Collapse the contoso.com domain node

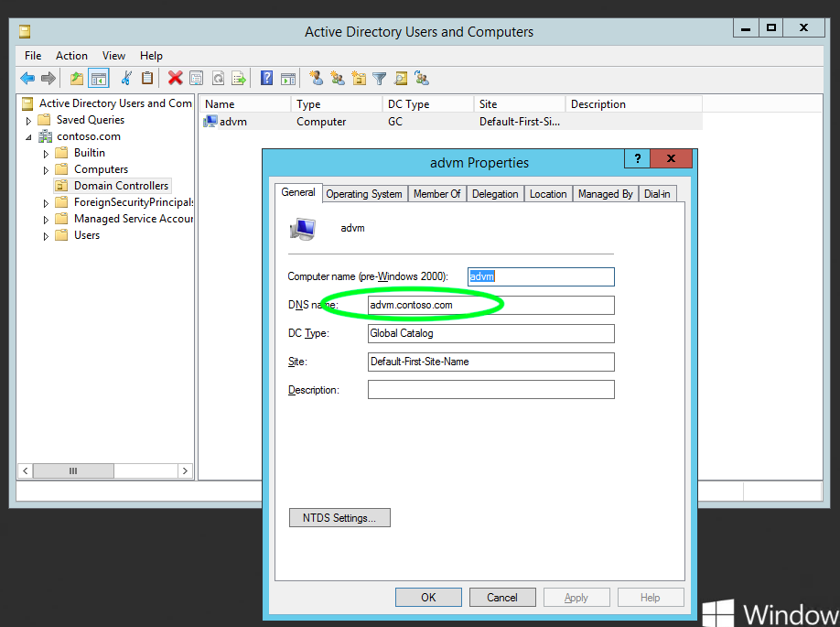[30, 135]
